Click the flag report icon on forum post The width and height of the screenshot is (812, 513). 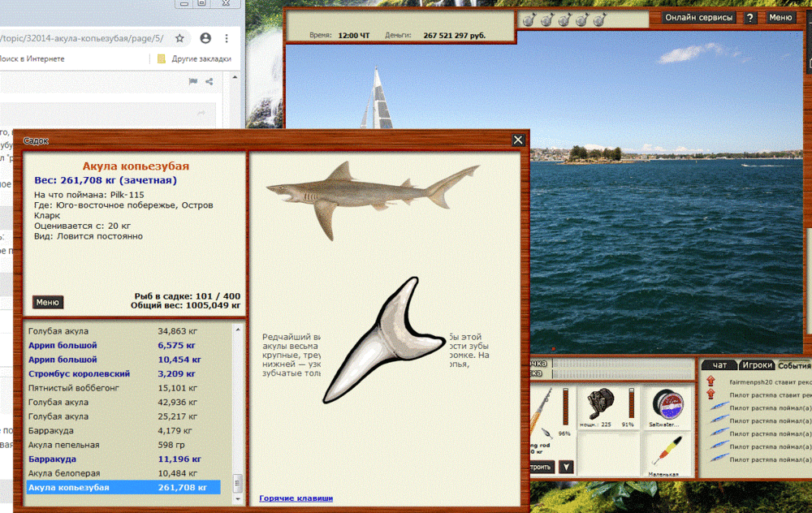tap(192, 81)
